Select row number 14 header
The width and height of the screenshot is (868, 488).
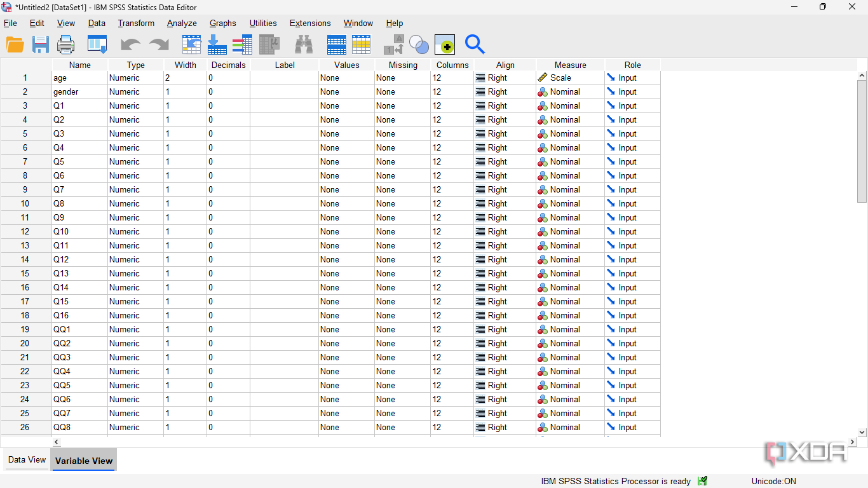tap(25, 259)
